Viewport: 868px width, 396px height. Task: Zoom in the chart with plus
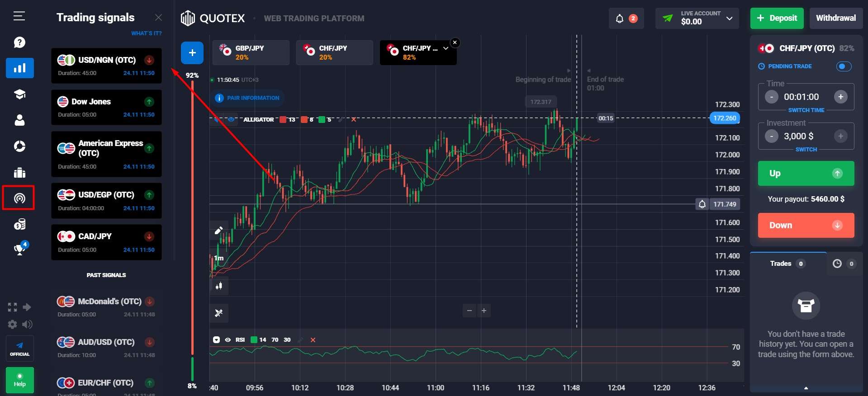(x=484, y=311)
